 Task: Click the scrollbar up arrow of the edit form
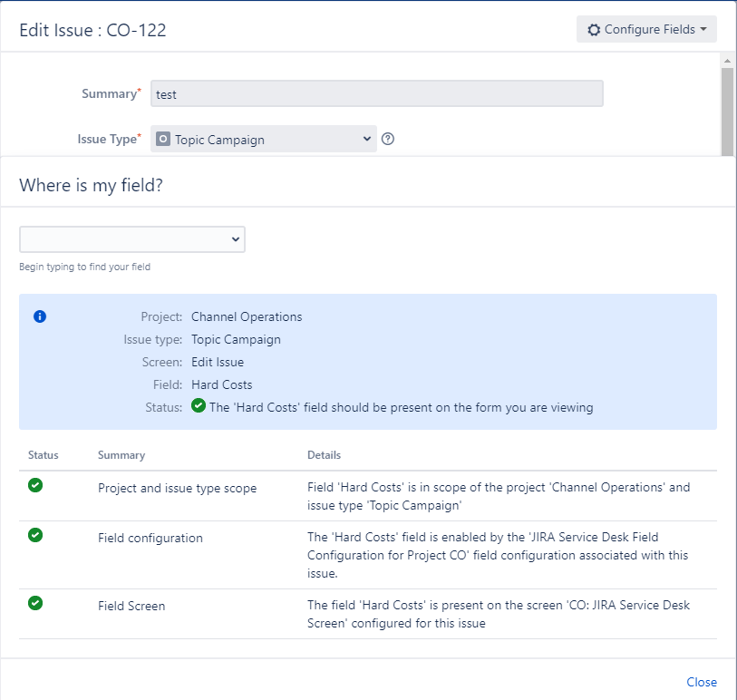727,61
